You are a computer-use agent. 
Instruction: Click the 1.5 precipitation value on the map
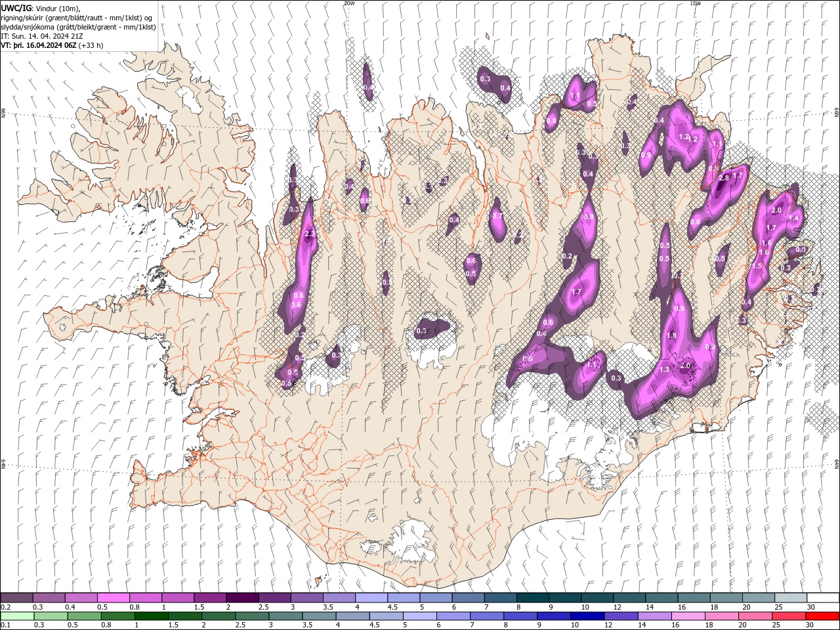pyautogui.click(x=757, y=266)
